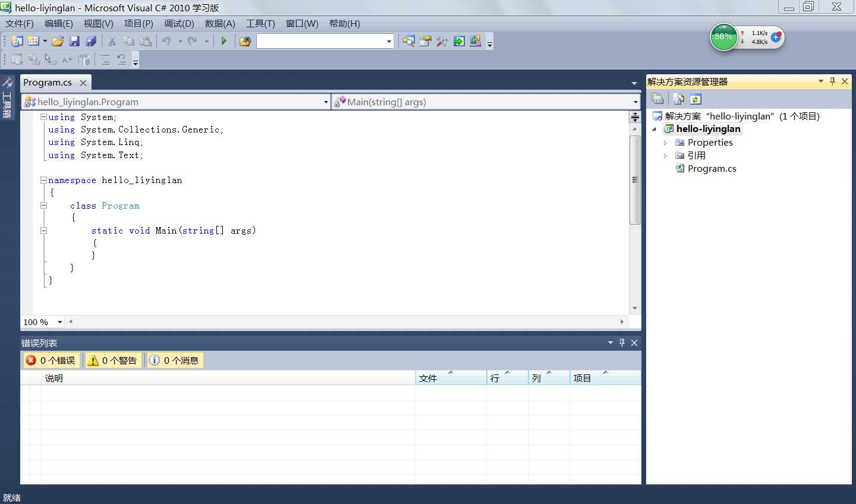Open the 调试(D) menu

(179, 24)
